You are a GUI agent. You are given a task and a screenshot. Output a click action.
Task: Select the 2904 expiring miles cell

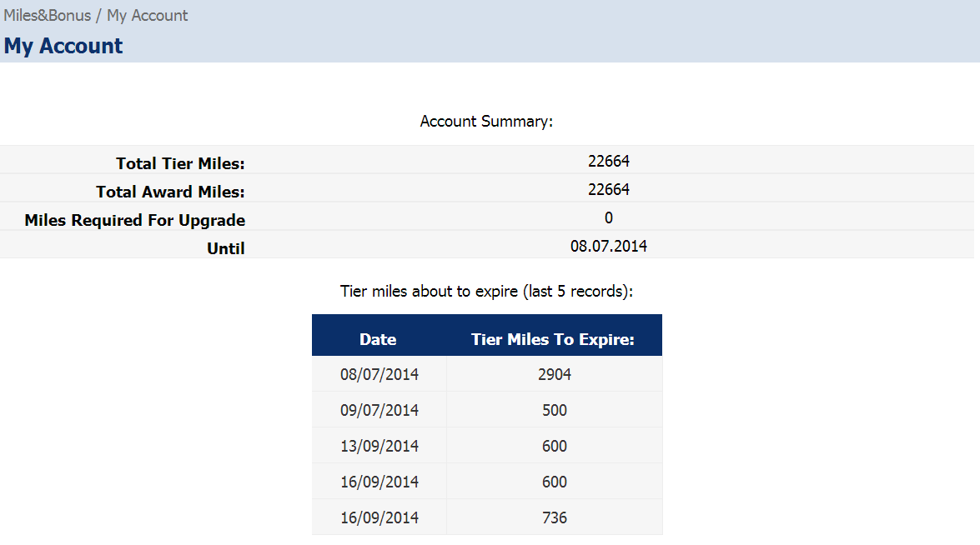554,375
